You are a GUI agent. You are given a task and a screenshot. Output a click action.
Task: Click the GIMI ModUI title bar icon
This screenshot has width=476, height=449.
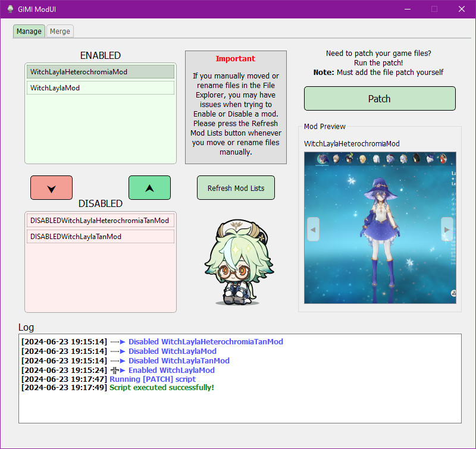tap(10, 9)
